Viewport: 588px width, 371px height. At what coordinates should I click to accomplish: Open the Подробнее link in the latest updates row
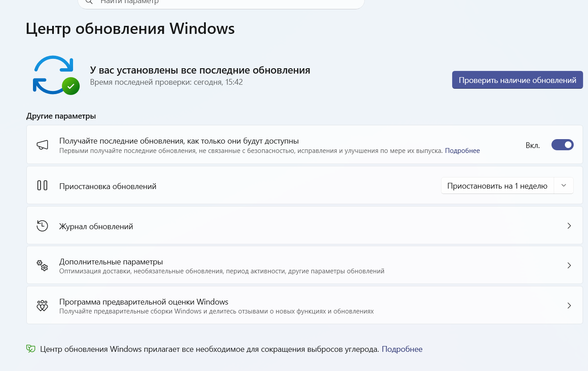click(x=462, y=151)
